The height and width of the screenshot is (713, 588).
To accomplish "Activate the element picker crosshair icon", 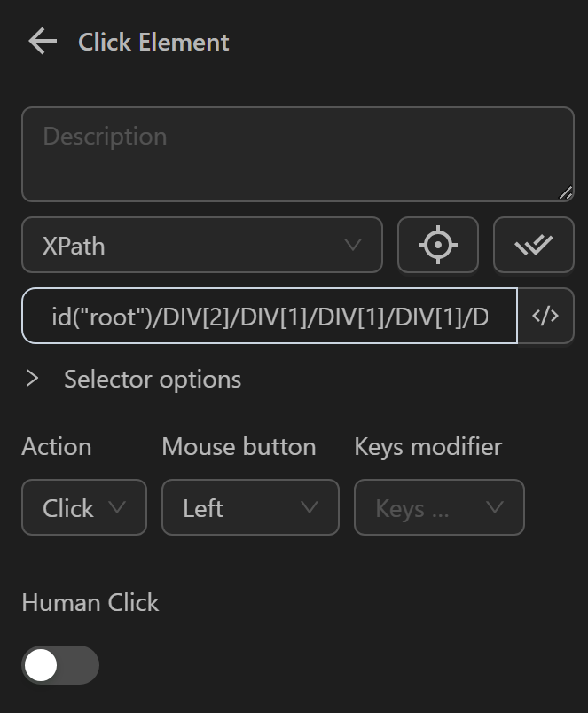I will (438, 246).
